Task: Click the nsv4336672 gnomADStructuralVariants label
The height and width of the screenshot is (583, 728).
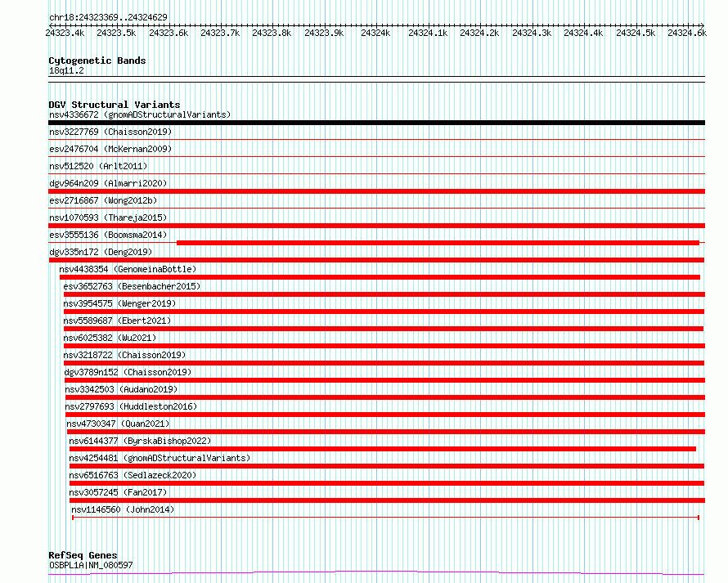Action: 140,114
